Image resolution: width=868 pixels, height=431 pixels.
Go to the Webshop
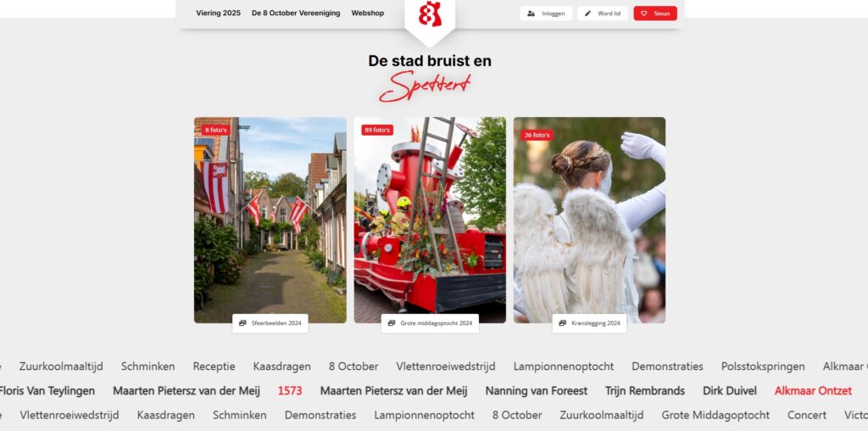368,14
